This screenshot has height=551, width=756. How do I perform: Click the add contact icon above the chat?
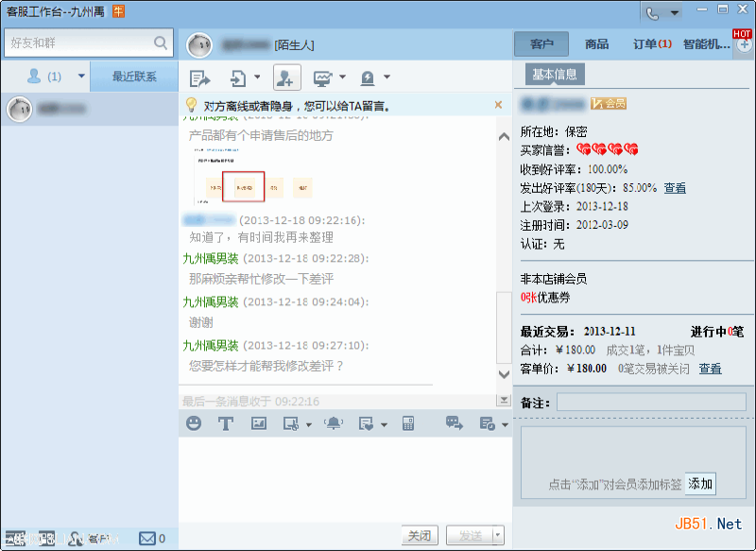tap(285, 77)
